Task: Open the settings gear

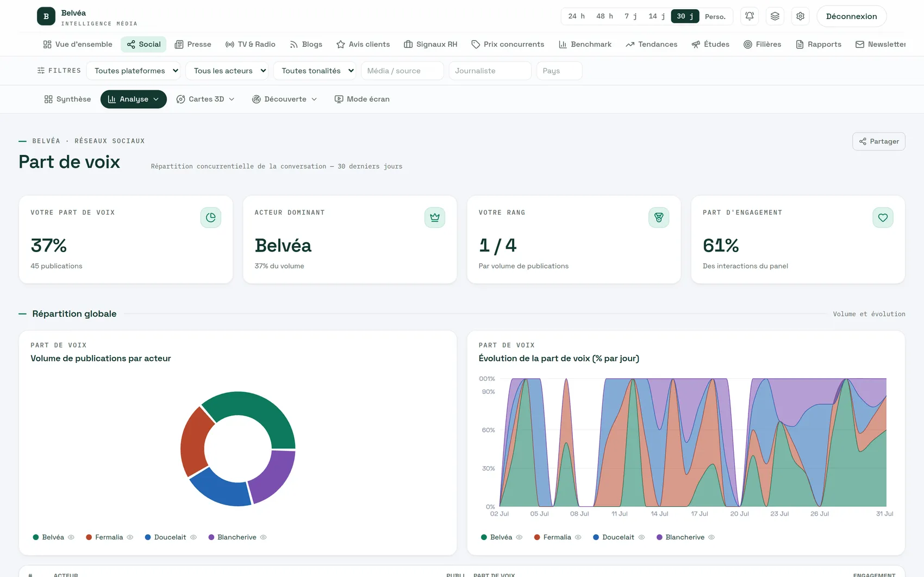Action: click(801, 16)
